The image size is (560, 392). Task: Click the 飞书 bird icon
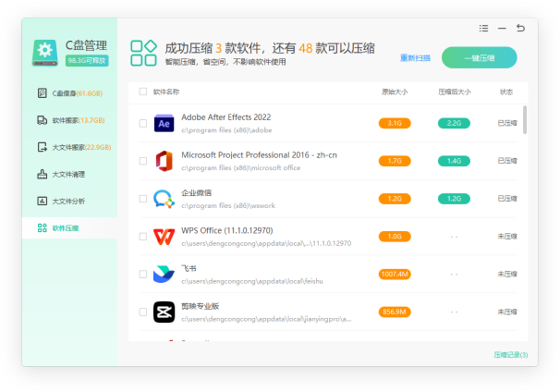point(164,274)
